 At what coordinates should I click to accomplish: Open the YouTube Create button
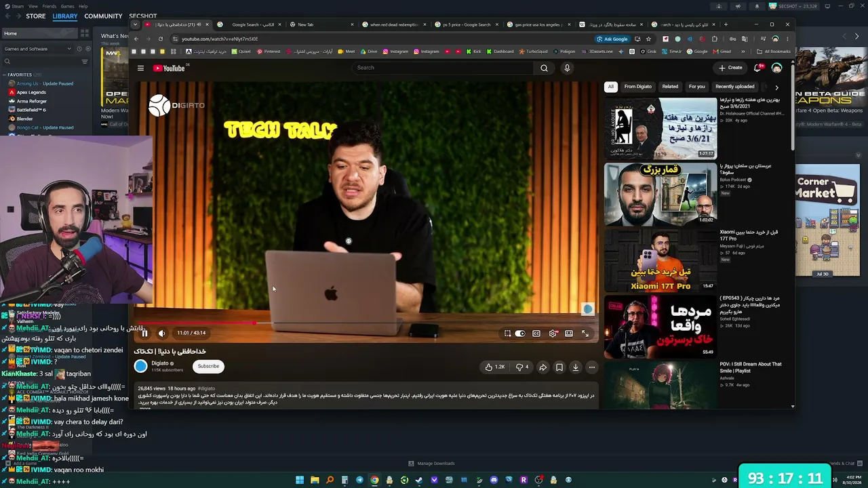[x=730, y=68]
